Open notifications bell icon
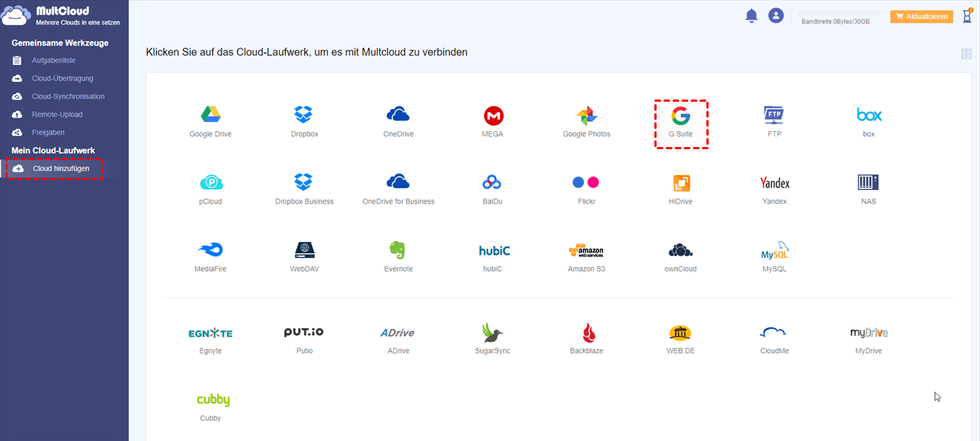Image resolution: width=980 pixels, height=441 pixels. 751,16
